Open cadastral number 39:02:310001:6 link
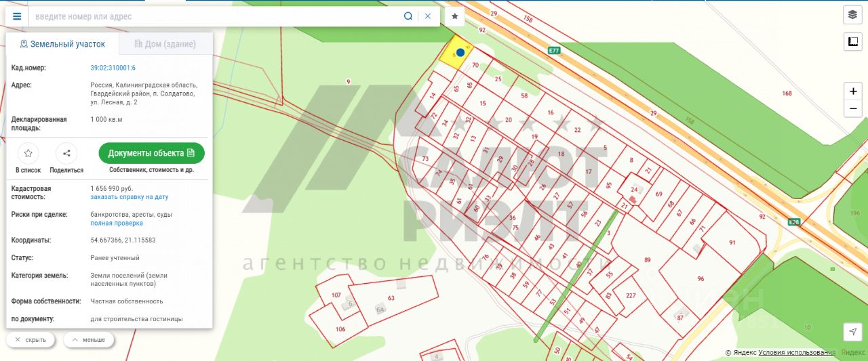 (x=113, y=68)
